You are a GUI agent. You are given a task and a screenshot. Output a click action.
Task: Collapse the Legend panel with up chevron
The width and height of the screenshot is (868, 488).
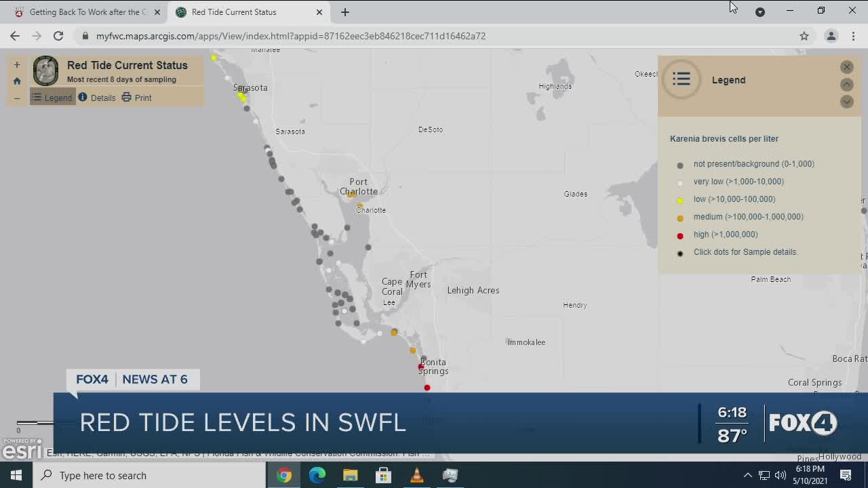click(846, 84)
